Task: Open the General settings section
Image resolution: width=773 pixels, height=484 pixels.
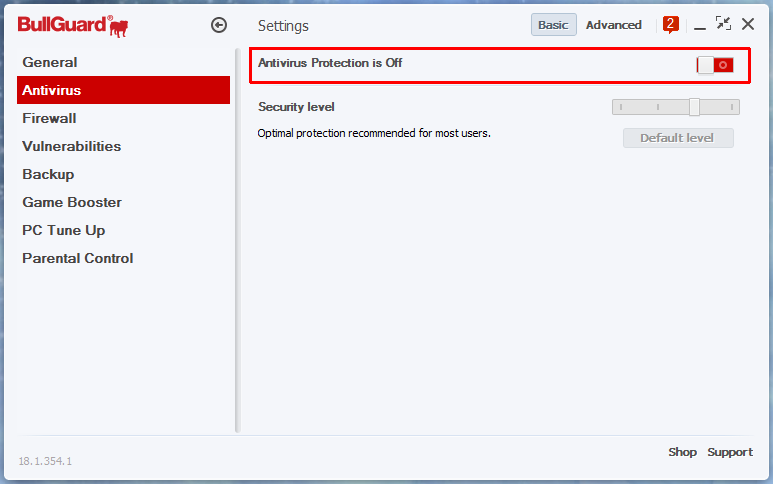Action: pos(123,62)
